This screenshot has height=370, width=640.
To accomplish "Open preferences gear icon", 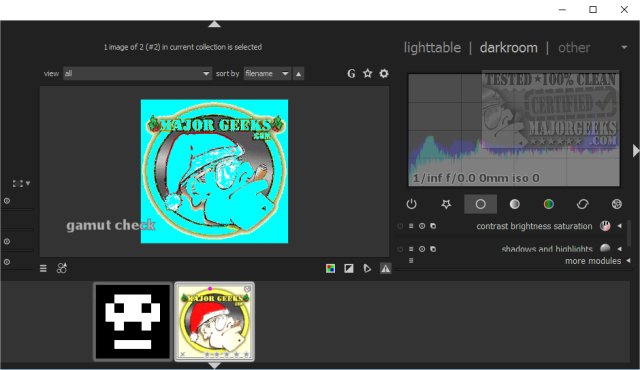I will point(384,73).
